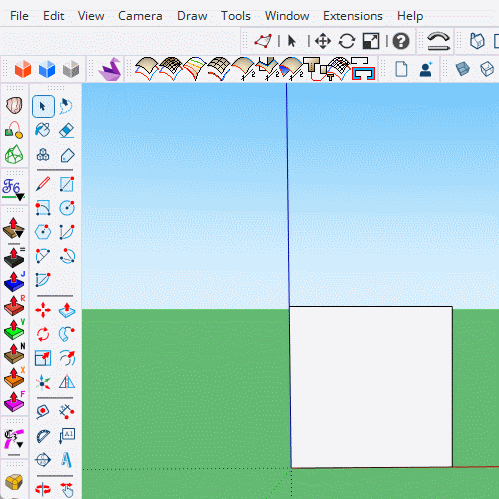The width and height of the screenshot is (499, 499).
Task: Click the purple swan plugin icon
Action: (110, 69)
